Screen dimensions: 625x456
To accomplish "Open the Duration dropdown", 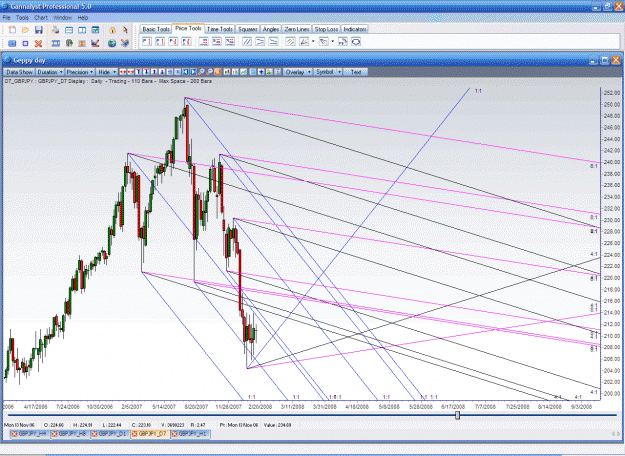I will [50, 72].
